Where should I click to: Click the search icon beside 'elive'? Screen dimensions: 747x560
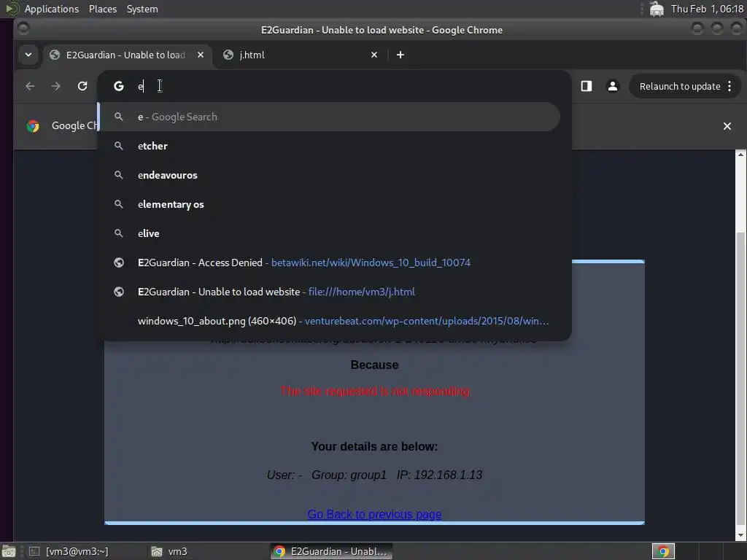(119, 233)
